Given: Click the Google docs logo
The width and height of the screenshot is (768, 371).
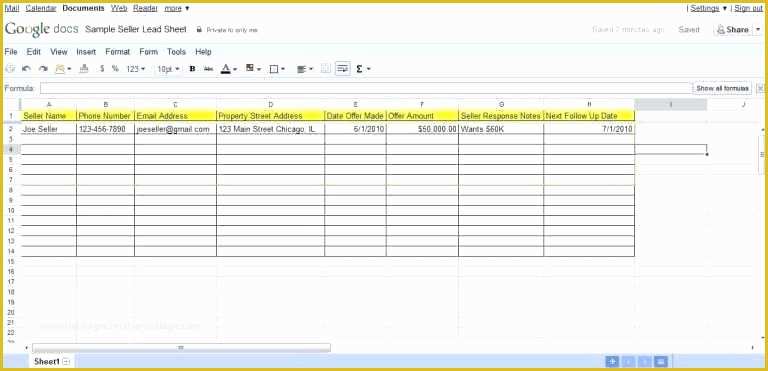Looking at the screenshot, I should click(42, 29).
